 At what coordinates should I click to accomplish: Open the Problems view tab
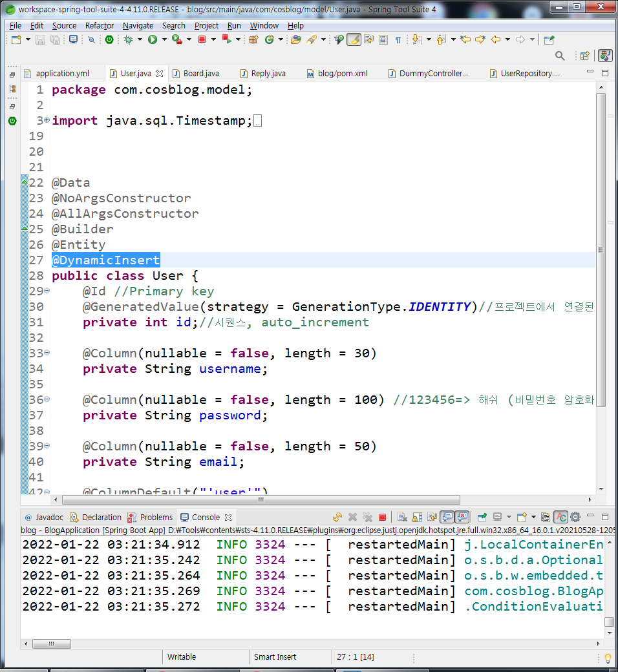click(150, 518)
